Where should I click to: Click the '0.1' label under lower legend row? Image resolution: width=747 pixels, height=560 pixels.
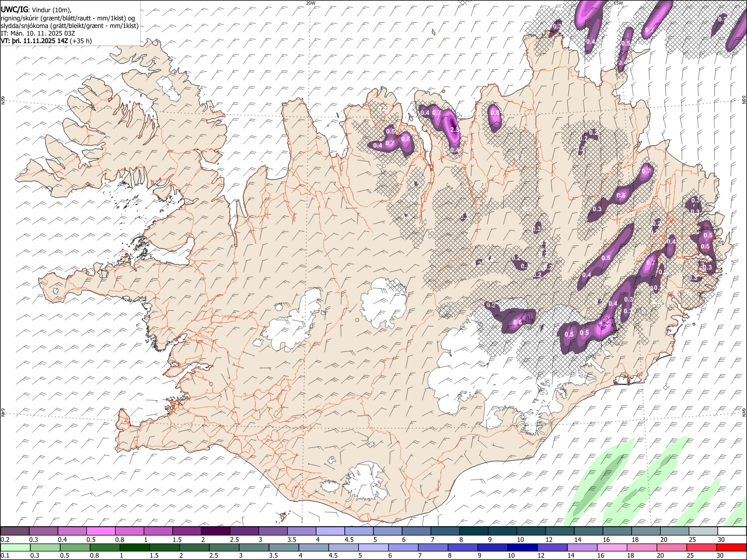(x=5, y=556)
